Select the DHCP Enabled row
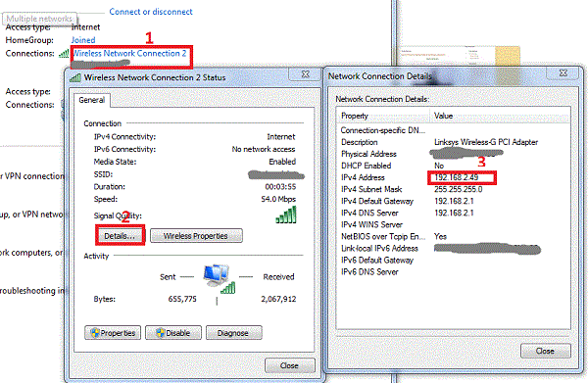 click(x=453, y=166)
